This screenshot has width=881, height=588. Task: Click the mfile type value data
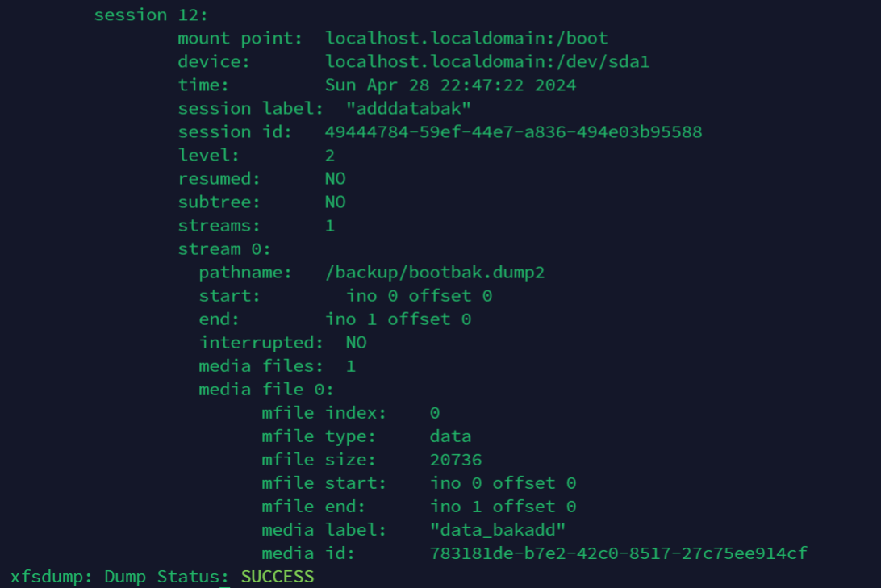[451, 436]
